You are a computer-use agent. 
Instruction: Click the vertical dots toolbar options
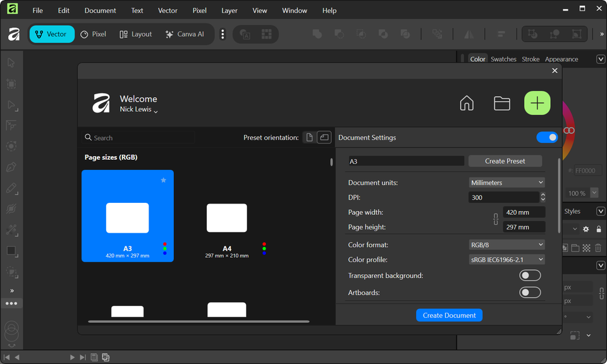tap(222, 34)
